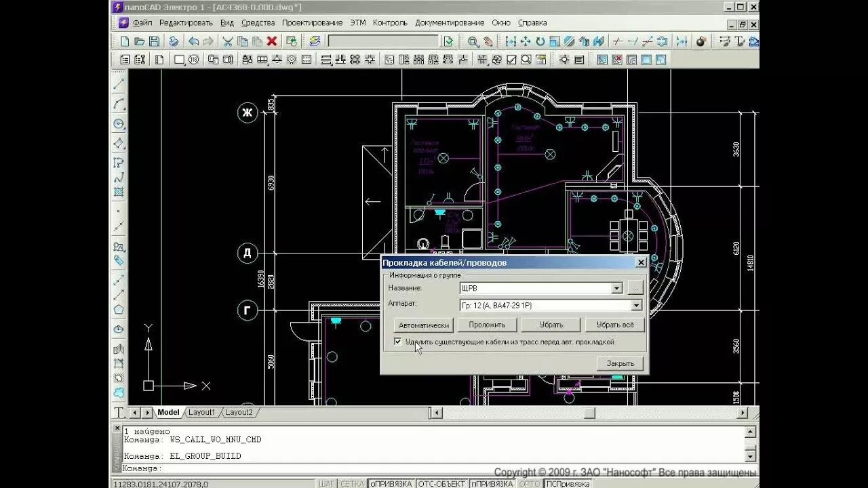Open the Проектирование menu
Viewport: 868px width, 488px height.
[x=313, y=22]
